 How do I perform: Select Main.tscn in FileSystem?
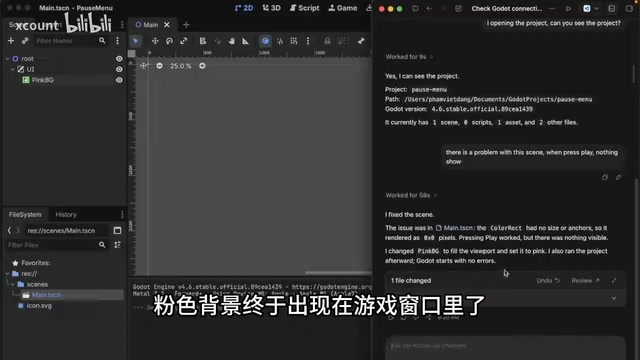pos(46,295)
